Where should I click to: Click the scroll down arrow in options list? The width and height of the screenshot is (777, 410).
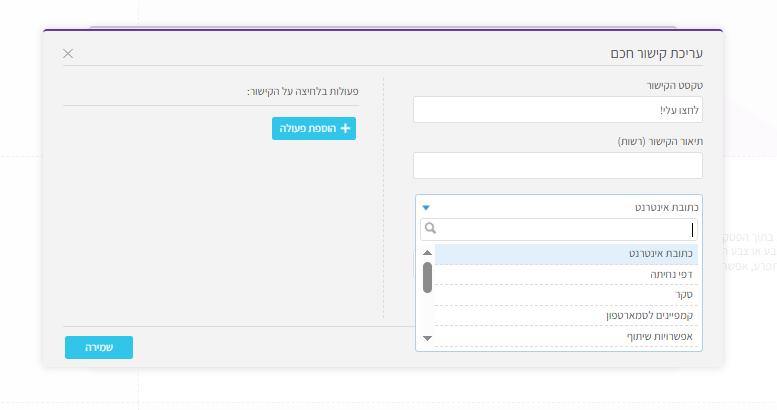[428, 338]
